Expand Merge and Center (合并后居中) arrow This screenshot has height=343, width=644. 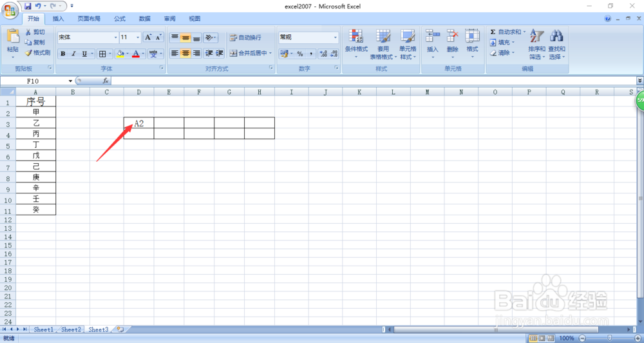[x=270, y=53]
